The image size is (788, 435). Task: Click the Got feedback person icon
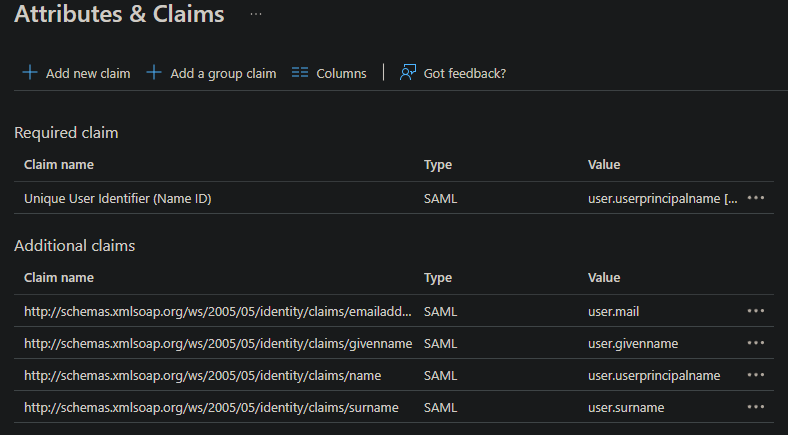(407, 73)
